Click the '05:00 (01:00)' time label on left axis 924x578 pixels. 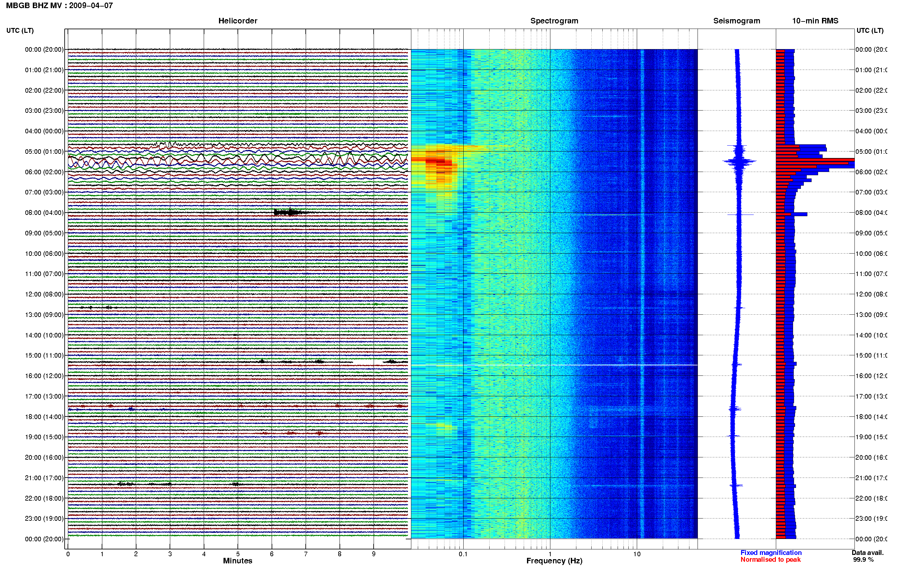(x=44, y=151)
